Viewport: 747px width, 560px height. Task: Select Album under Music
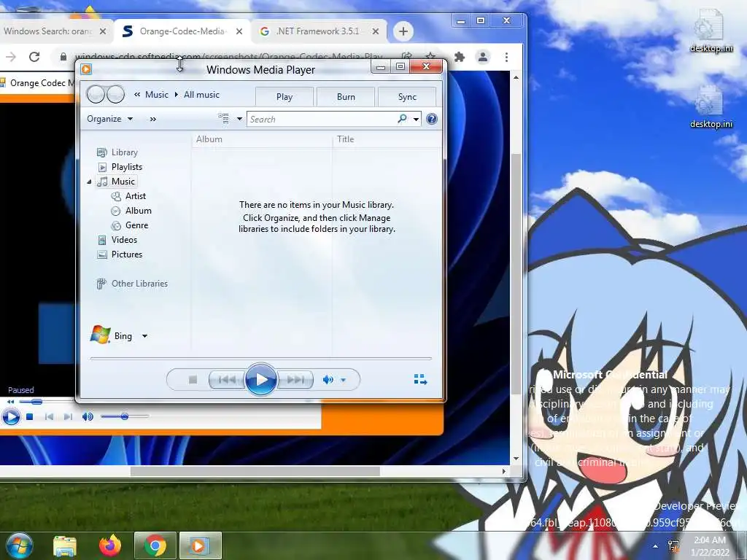click(131, 211)
